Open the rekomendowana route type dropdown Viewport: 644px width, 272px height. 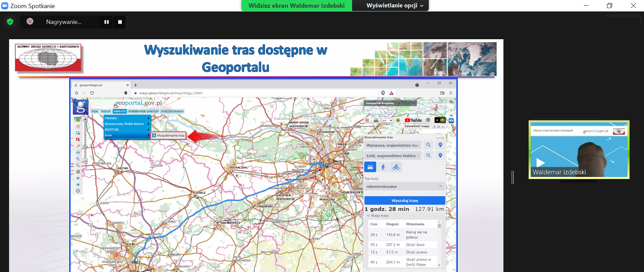point(404,186)
